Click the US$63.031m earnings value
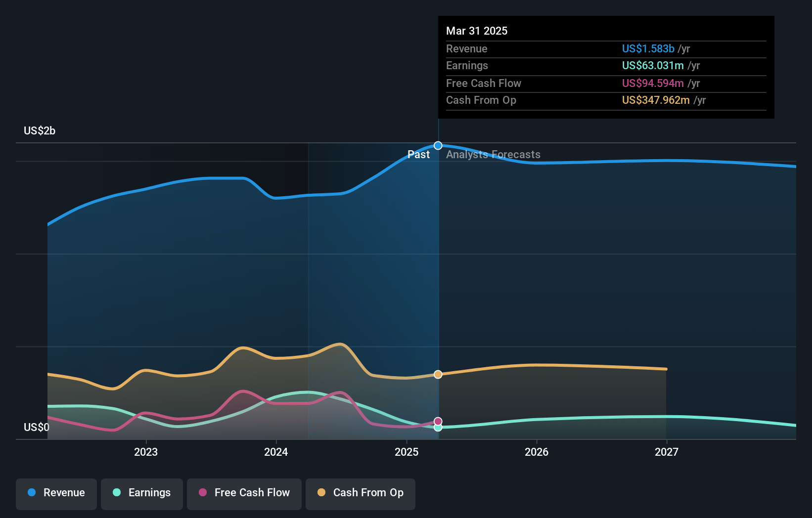This screenshot has width=812, height=518. [653, 66]
